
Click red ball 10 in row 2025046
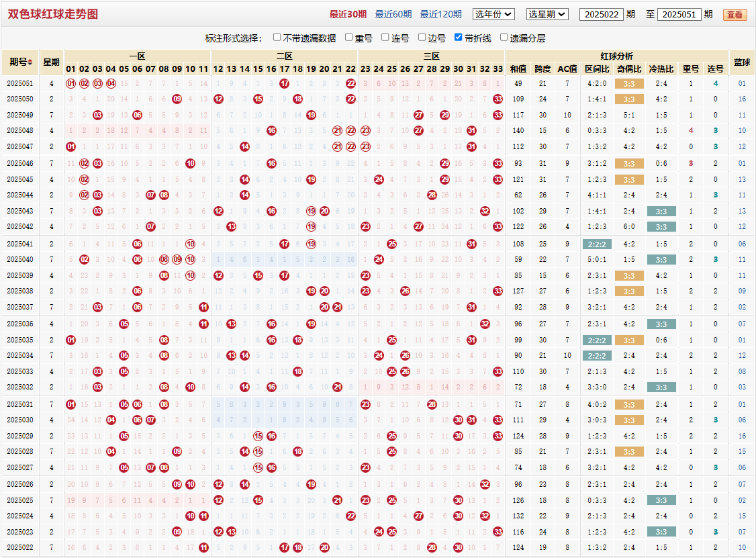pyautogui.click(x=191, y=163)
